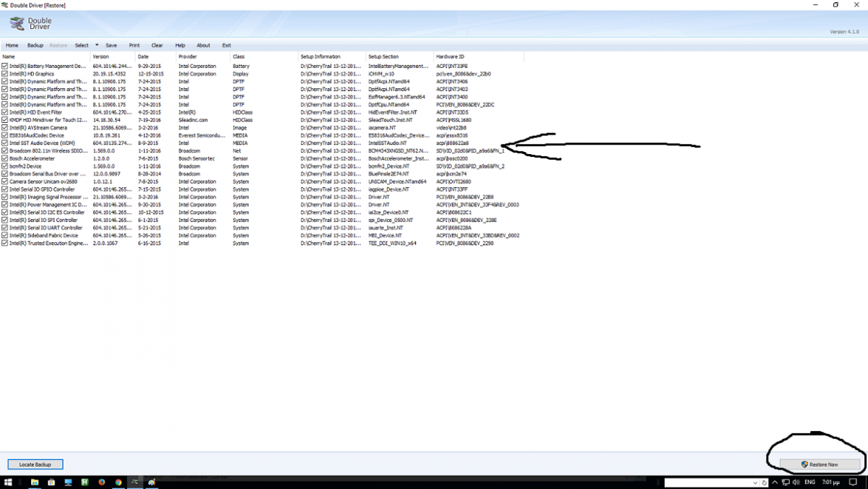This screenshot has width=868, height=489.
Task: Open File Explorer from the taskbar
Action: [x=35, y=482]
